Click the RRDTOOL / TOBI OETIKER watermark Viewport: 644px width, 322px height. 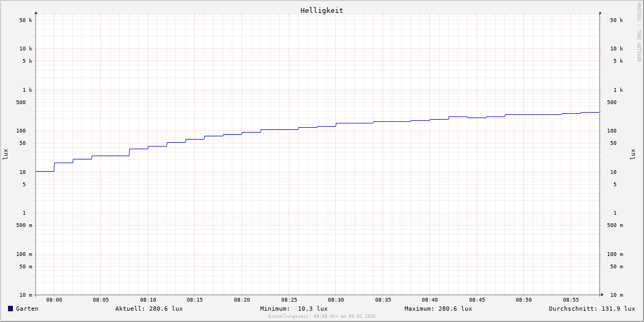[x=639, y=32]
